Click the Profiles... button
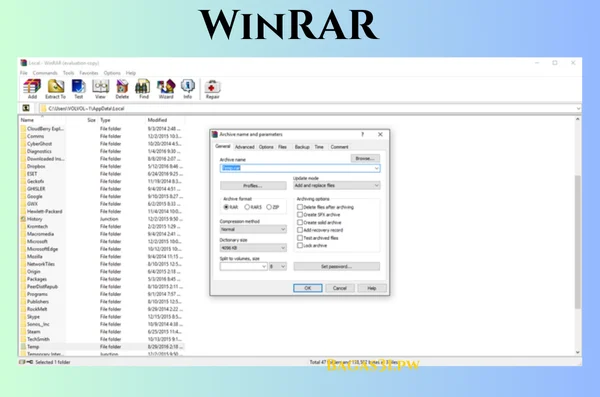The width and height of the screenshot is (600, 397). (253, 186)
